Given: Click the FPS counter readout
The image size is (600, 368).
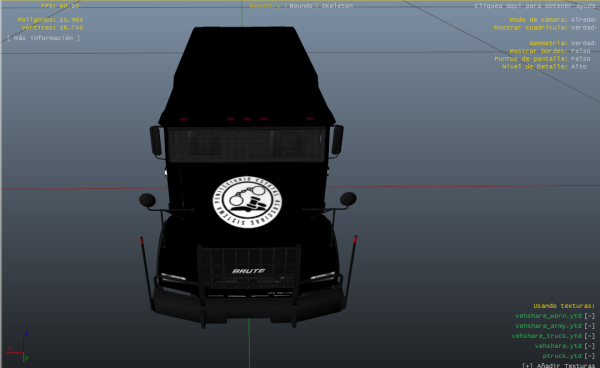Looking at the screenshot, I should 60,6.
